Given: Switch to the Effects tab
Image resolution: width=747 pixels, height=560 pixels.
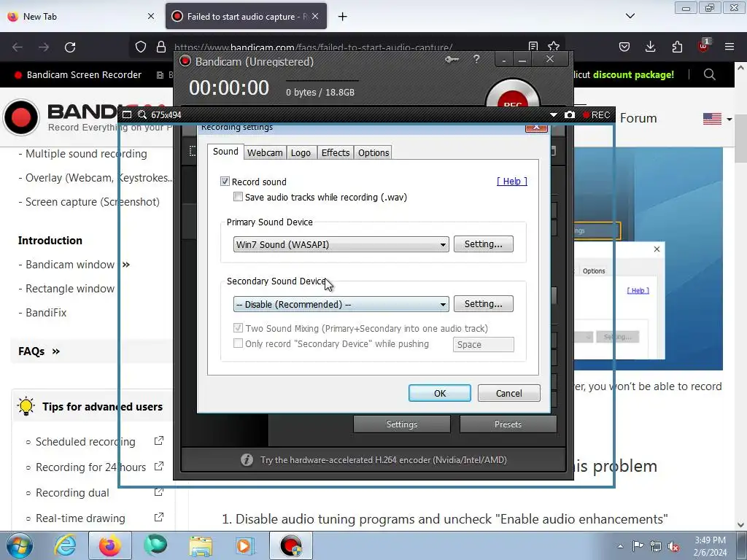Looking at the screenshot, I should [x=336, y=153].
